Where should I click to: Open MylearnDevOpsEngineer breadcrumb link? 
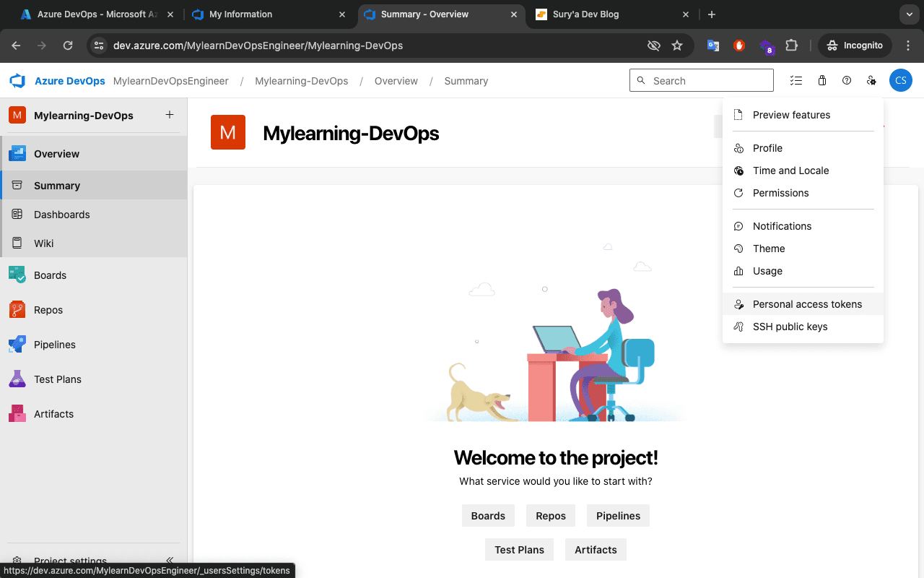tap(171, 81)
